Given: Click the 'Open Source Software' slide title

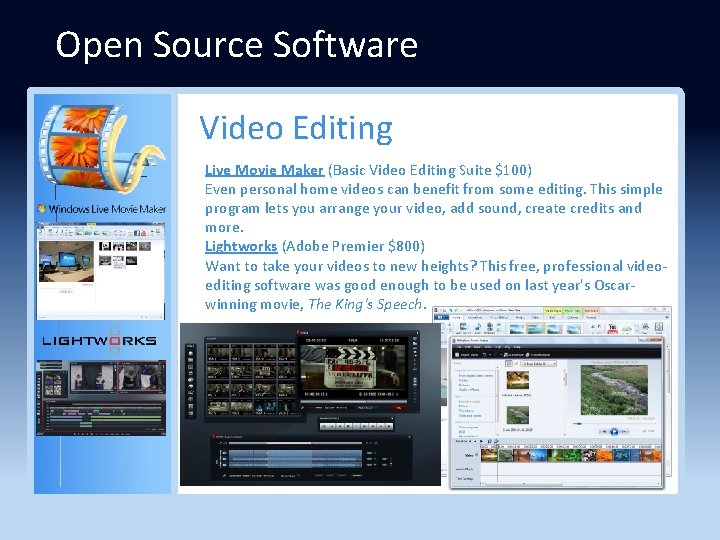Looking at the screenshot, I should point(236,45).
